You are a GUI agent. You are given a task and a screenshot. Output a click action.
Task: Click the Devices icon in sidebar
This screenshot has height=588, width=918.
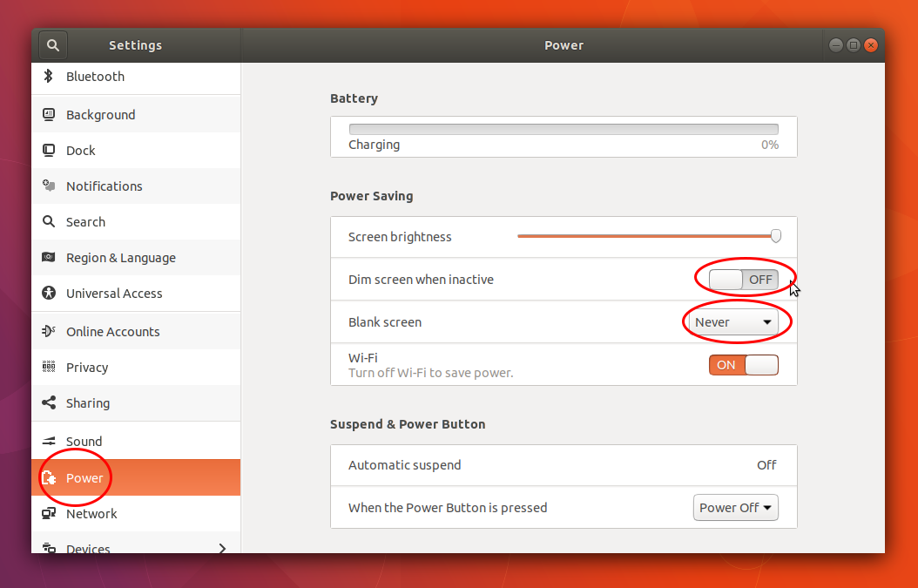49,549
